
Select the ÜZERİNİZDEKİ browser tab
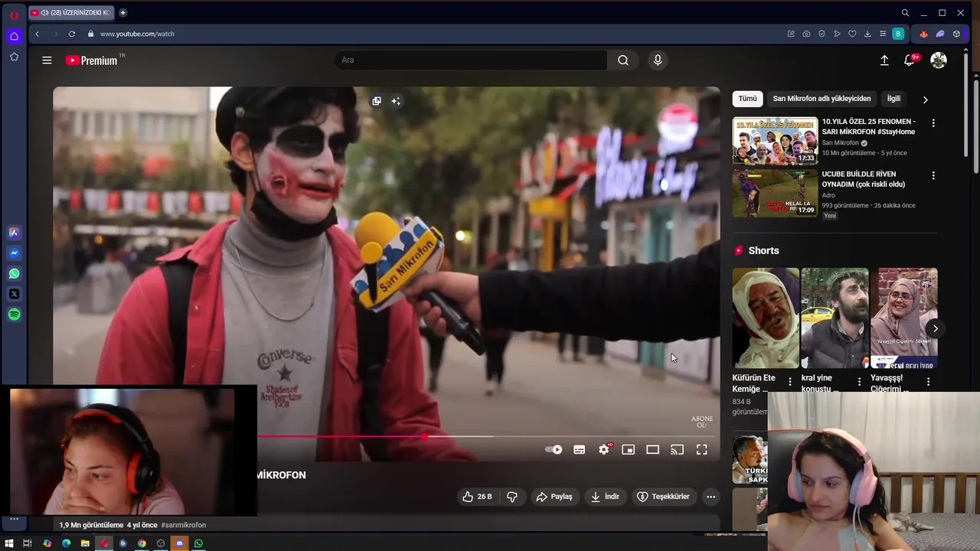click(x=73, y=12)
